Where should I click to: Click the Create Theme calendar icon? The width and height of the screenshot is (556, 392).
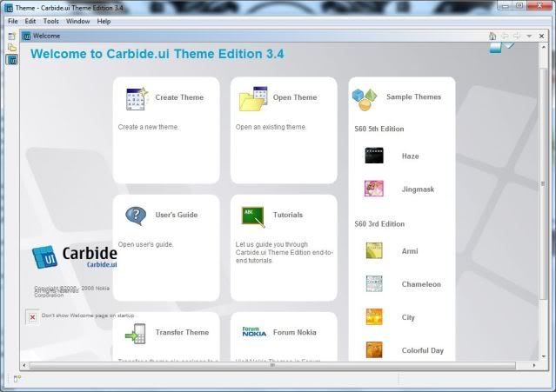pos(137,98)
